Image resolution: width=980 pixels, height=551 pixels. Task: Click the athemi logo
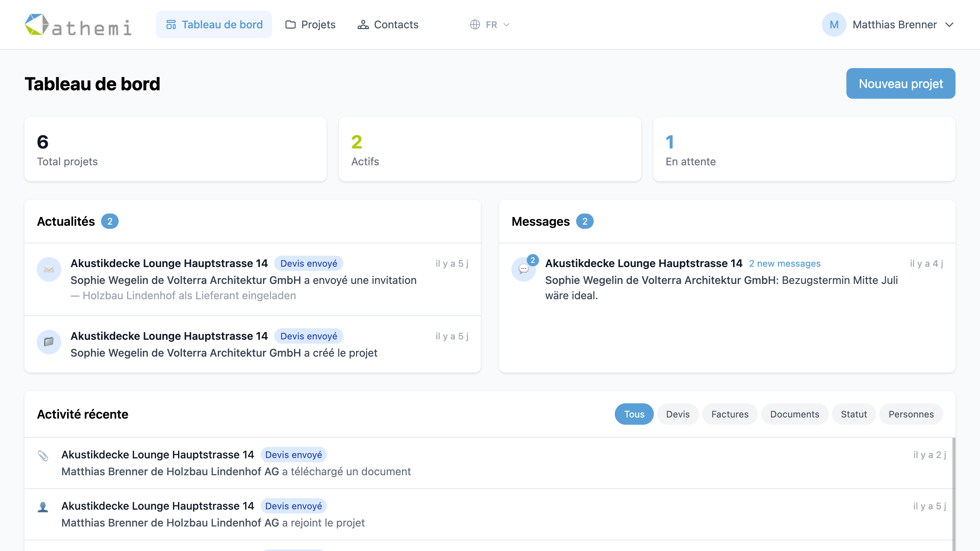coord(78,25)
